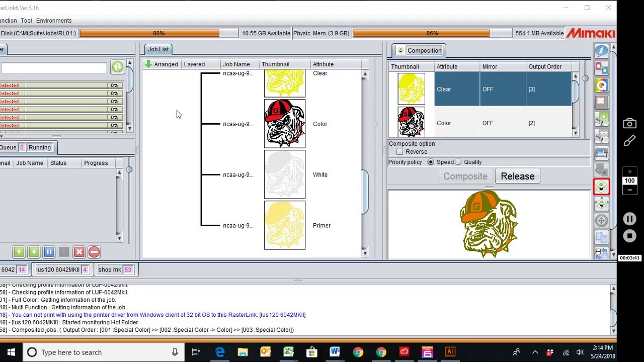Open Task View from the taskbar
The image size is (644, 362).
point(196,352)
